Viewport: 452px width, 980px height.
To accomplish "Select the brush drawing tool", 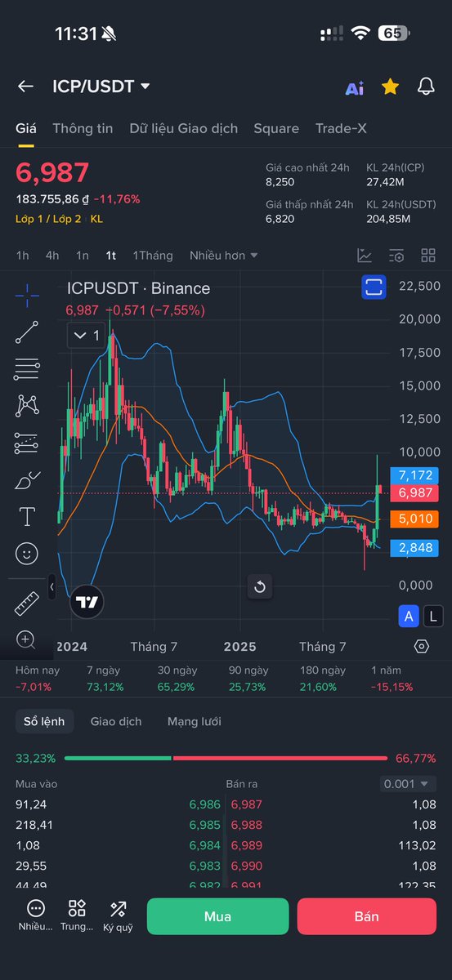I will 27,479.
